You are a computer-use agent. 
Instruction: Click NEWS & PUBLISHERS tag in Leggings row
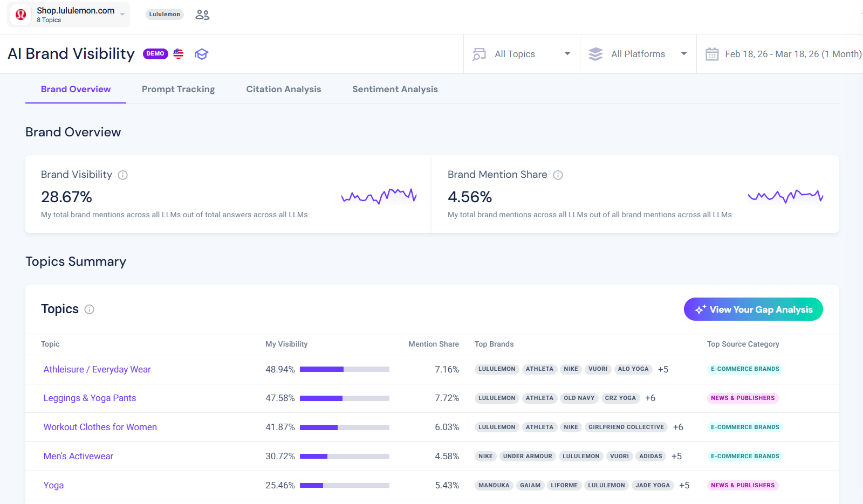coord(743,398)
